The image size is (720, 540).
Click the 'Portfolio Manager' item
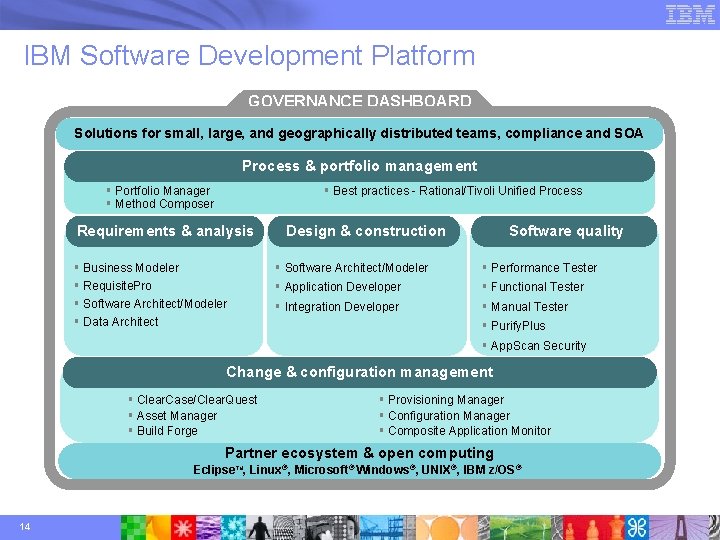pos(162,190)
